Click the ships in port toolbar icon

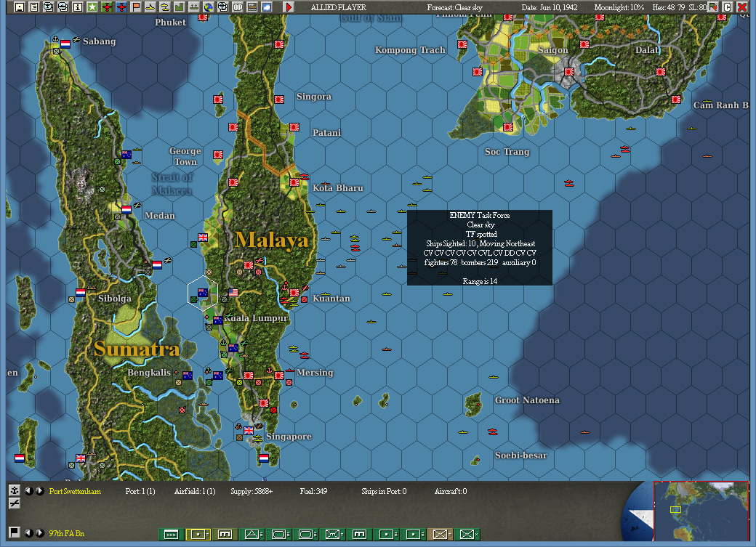pyautogui.click(x=194, y=7)
